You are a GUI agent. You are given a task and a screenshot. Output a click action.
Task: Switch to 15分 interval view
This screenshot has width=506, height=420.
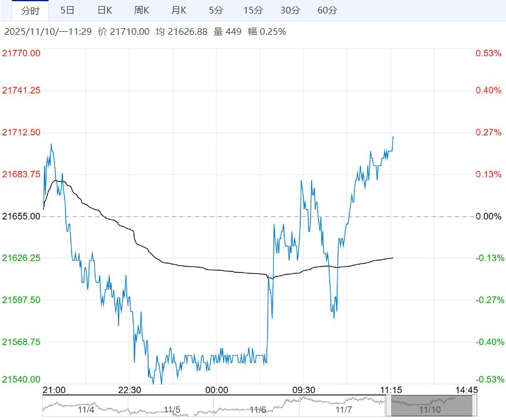click(252, 10)
